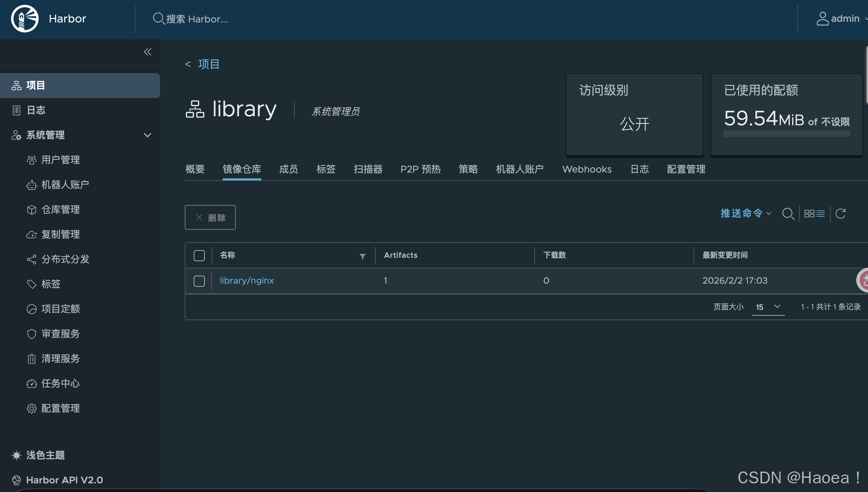868x492 pixels.
Task: Refresh the repository list
Action: [841, 214]
